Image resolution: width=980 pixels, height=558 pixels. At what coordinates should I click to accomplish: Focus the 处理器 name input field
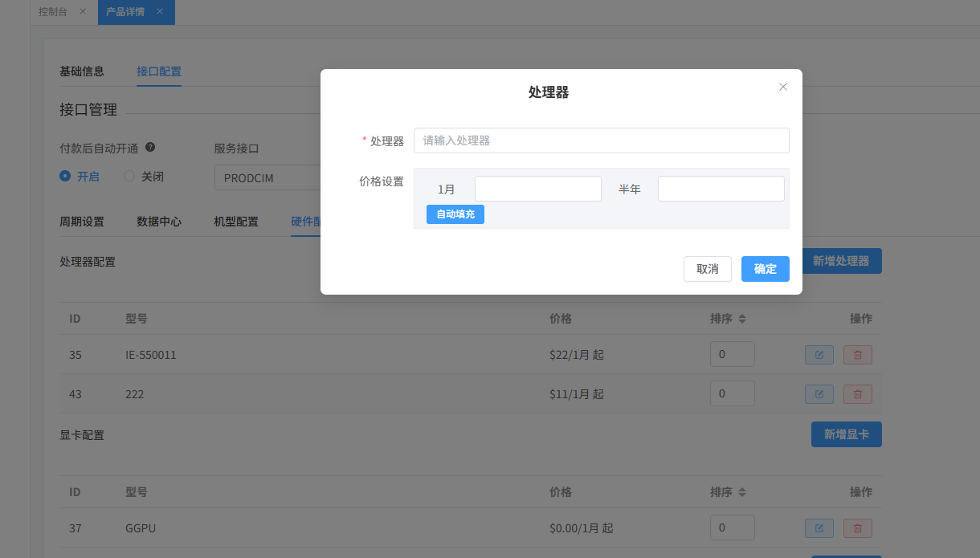click(x=602, y=141)
